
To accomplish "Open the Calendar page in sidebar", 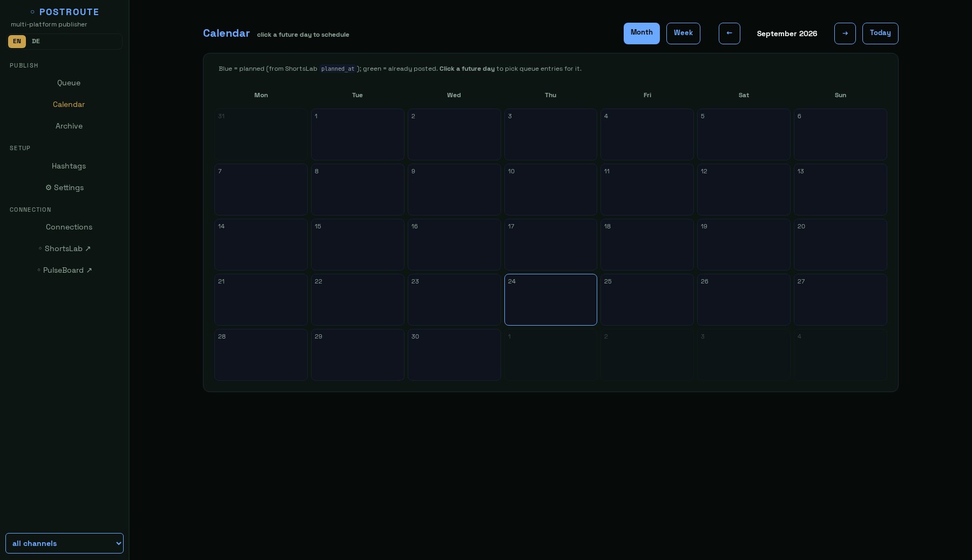I will pos(69,104).
